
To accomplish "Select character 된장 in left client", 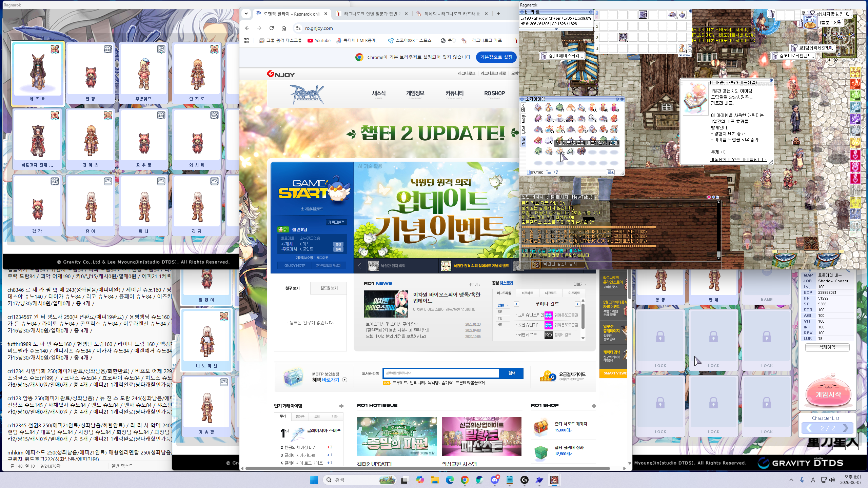I will pyautogui.click(x=90, y=73).
